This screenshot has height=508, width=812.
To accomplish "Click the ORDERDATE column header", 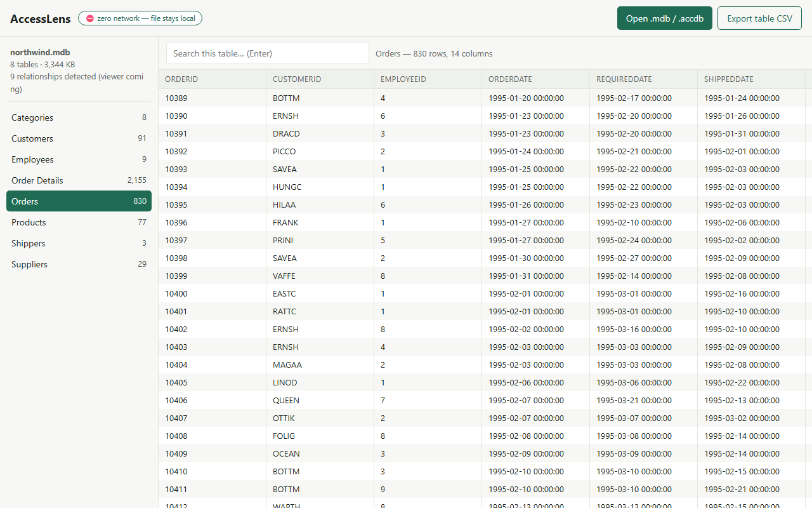I will tap(536, 79).
